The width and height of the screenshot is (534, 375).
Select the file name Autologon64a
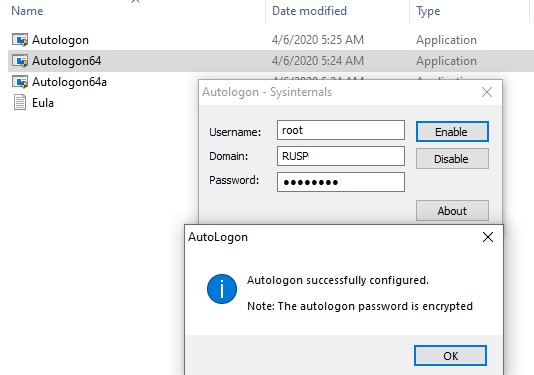coord(69,82)
